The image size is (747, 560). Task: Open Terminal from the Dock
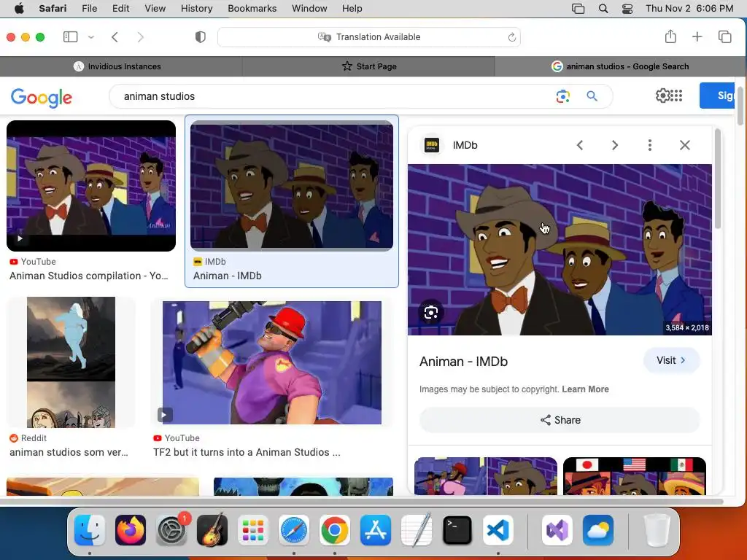pyautogui.click(x=457, y=530)
